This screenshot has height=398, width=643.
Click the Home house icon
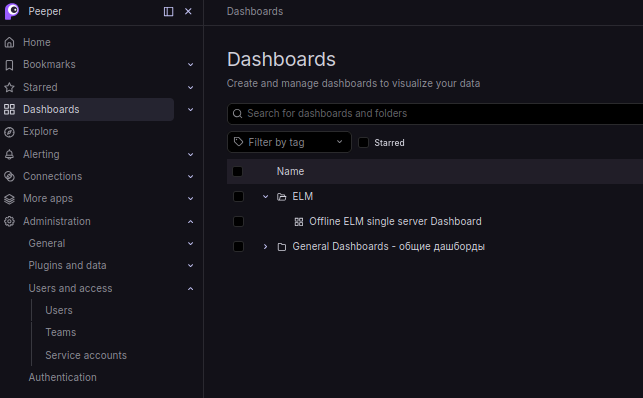[9, 42]
